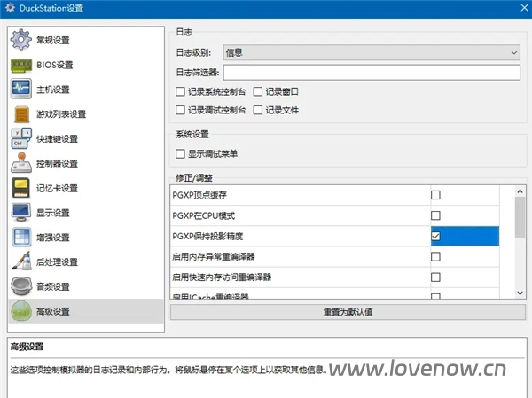Viewport: 532px width, 398px height.
Task: Switch to the 显示设置 page label
Action: point(53,213)
